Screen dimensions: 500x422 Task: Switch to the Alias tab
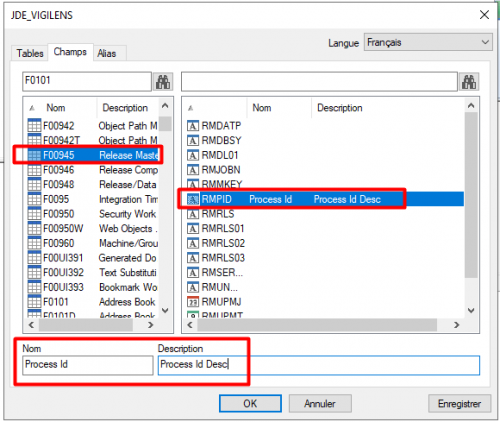[107, 53]
